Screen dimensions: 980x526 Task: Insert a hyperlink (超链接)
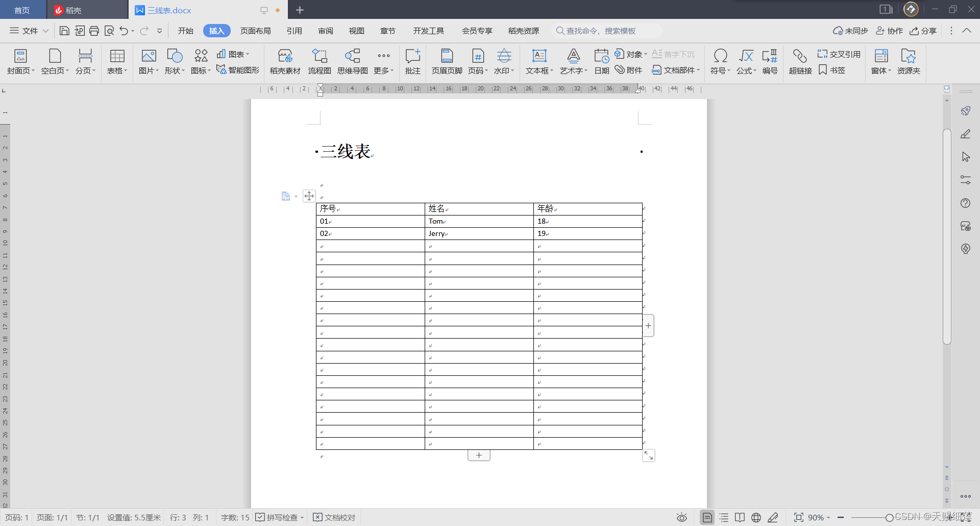[x=800, y=62]
